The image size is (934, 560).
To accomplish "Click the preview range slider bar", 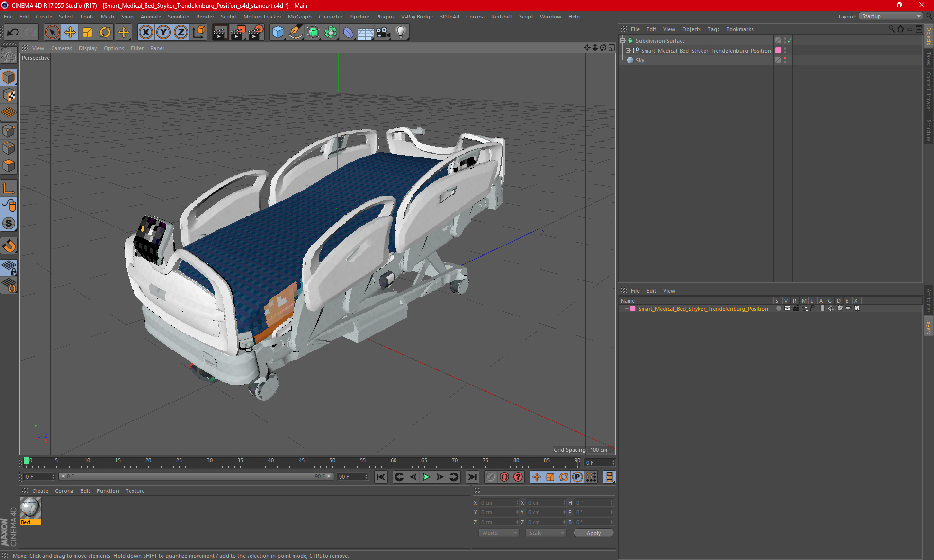I will coord(196,476).
